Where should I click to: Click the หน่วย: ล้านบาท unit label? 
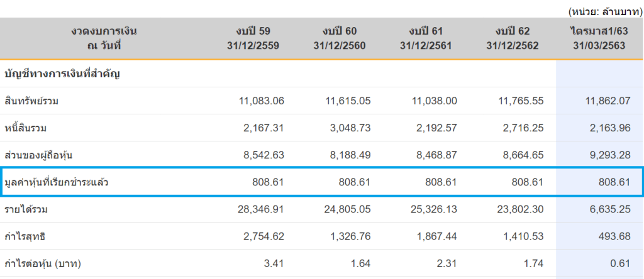point(604,11)
